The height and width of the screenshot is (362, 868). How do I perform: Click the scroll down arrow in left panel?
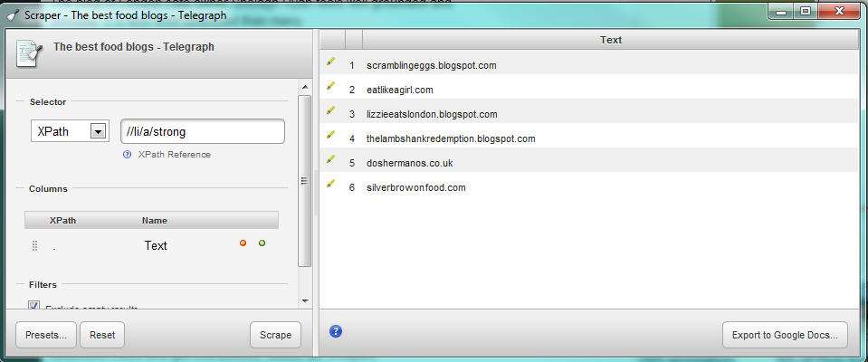[x=304, y=301]
